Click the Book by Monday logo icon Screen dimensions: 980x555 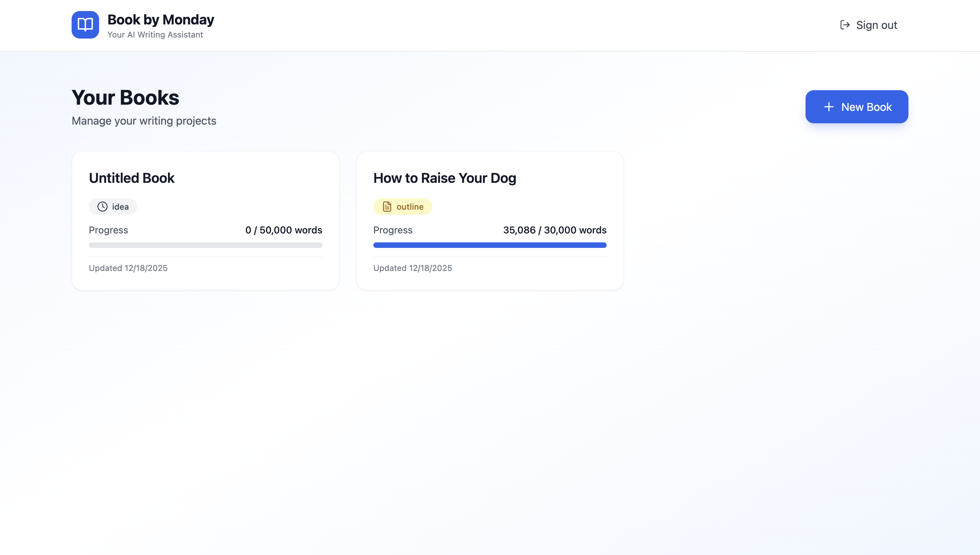click(85, 25)
